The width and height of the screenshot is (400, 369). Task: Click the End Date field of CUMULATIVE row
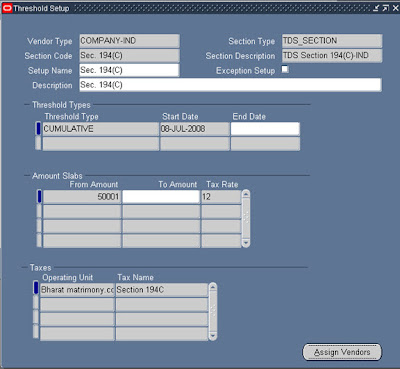click(x=265, y=129)
